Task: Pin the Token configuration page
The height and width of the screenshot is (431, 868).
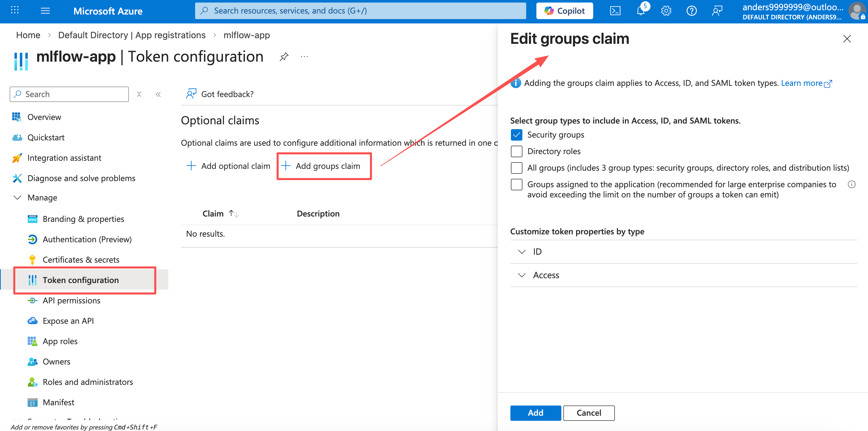Action: [x=284, y=56]
